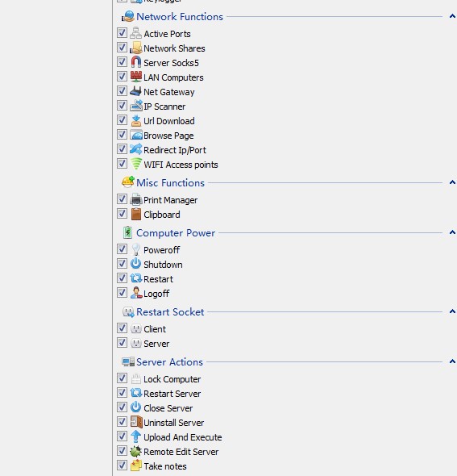Click the Network Shares folder icon
457x476 pixels.
135,48
